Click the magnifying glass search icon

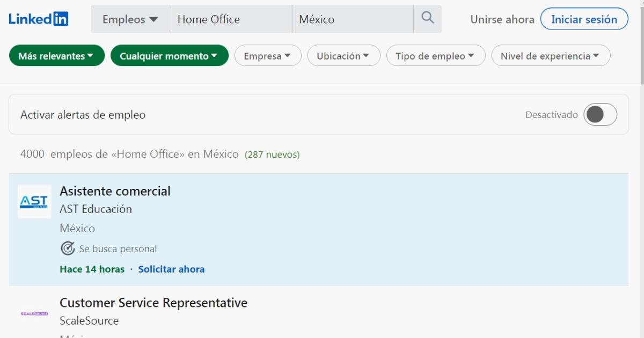pos(428,19)
